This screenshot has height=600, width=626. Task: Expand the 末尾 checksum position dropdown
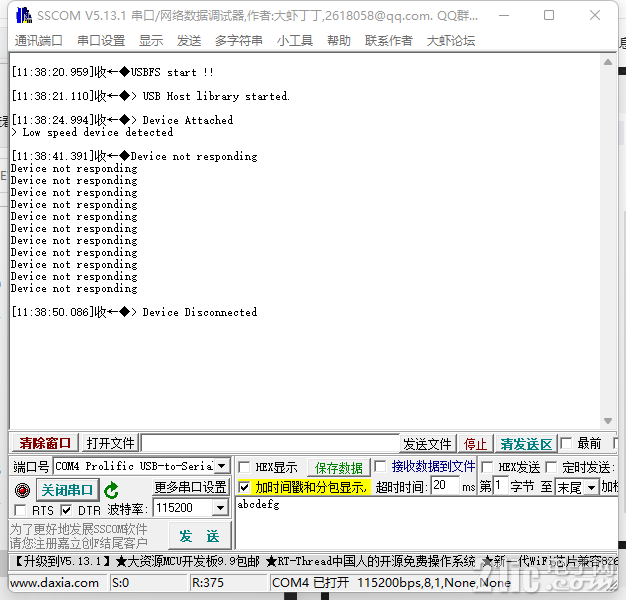pos(591,487)
